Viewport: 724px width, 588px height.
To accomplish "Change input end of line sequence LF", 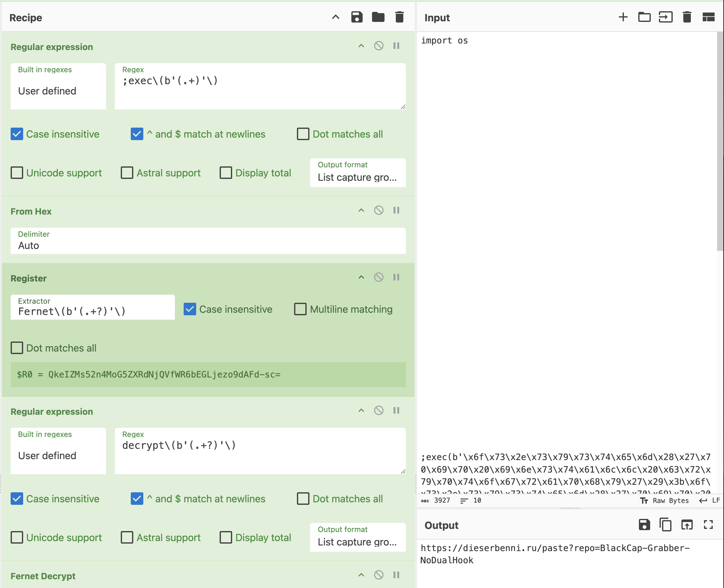I will (709, 501).
